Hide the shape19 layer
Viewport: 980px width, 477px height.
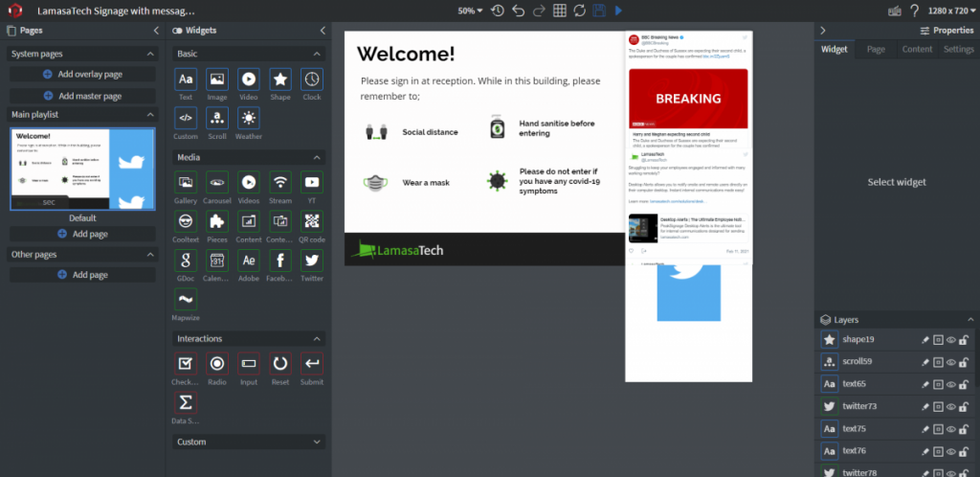(950, 340)
